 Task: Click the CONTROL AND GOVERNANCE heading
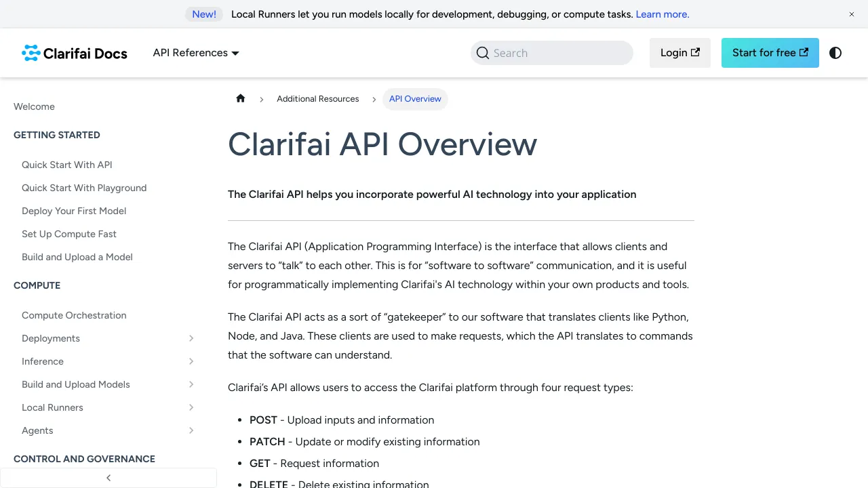click(84, 459)
